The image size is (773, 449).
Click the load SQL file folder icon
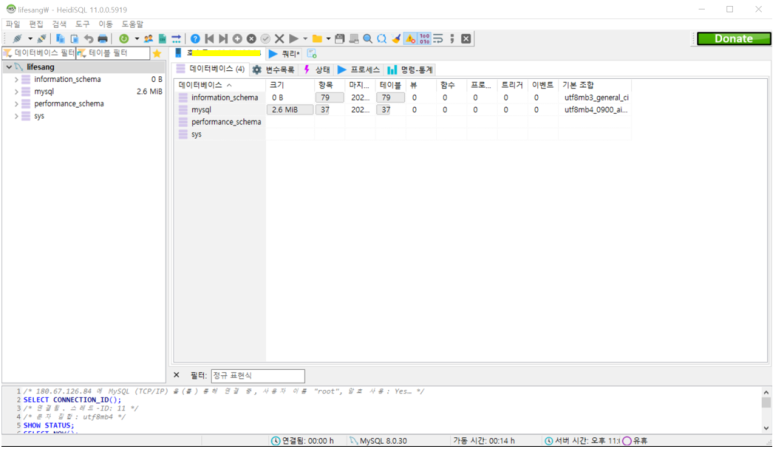pos(317,38)
